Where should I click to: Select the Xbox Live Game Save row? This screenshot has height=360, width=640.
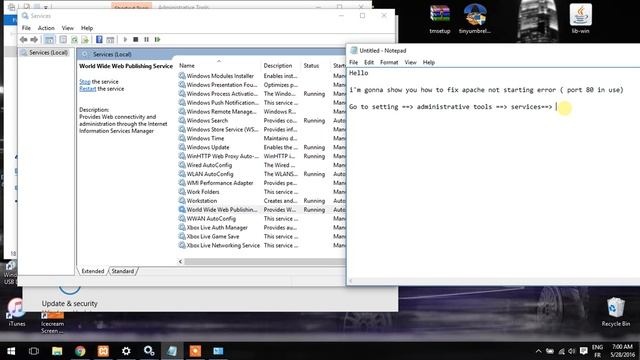(261, 237)
